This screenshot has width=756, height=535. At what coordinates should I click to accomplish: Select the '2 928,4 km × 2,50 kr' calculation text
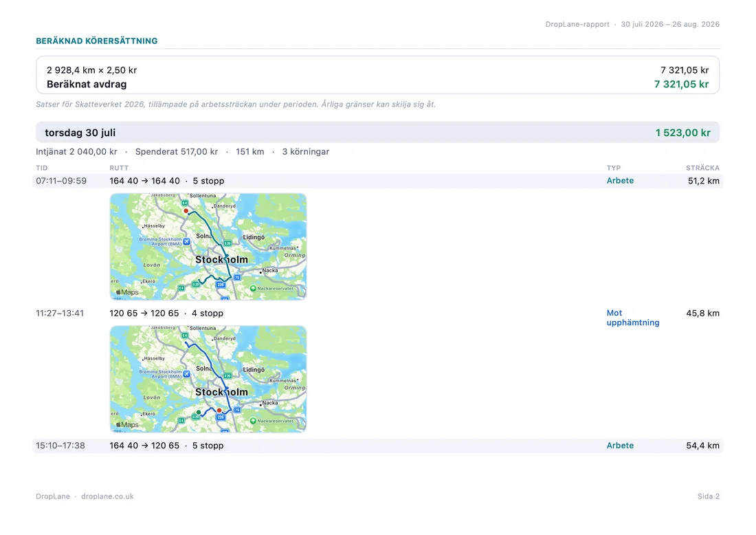91,70
